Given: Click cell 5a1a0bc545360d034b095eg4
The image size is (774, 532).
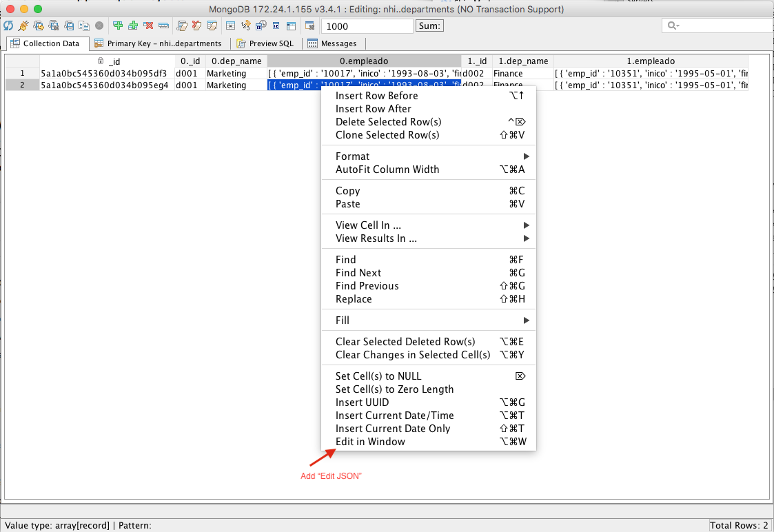Looking at the screenshot, I should (107, 85).
